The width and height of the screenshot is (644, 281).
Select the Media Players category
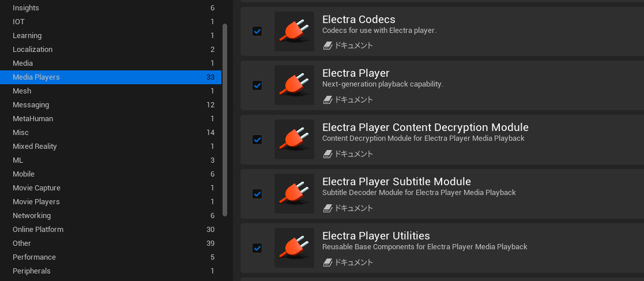point(111,77)
